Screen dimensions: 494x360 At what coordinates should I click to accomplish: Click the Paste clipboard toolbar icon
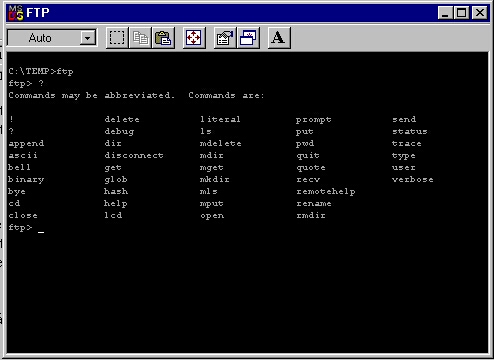[163, 38]
